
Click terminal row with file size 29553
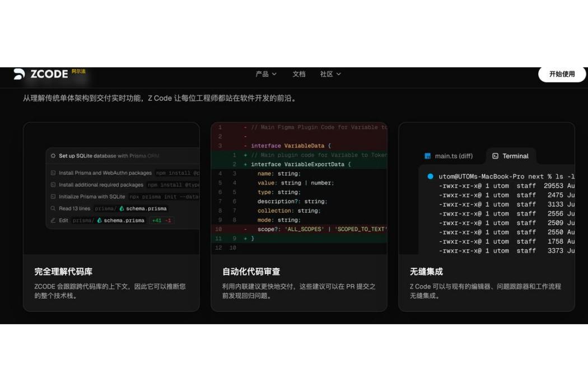(506, 186)
